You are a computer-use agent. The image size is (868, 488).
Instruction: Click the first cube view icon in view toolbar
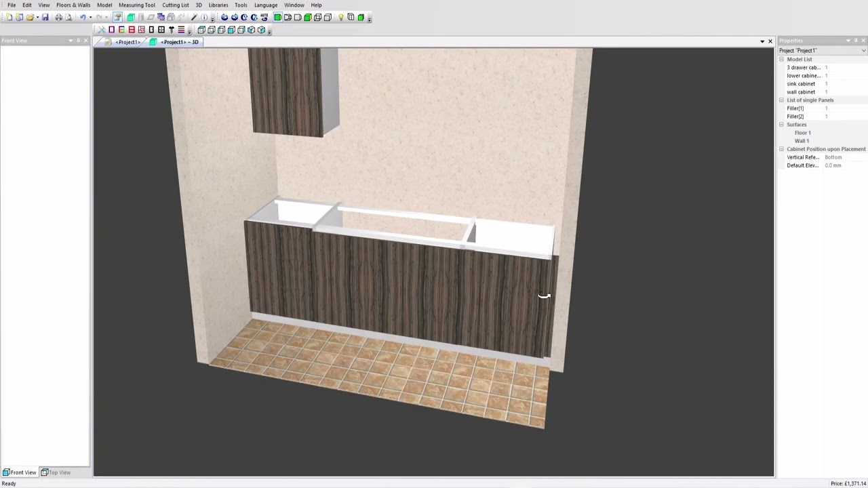201,30
